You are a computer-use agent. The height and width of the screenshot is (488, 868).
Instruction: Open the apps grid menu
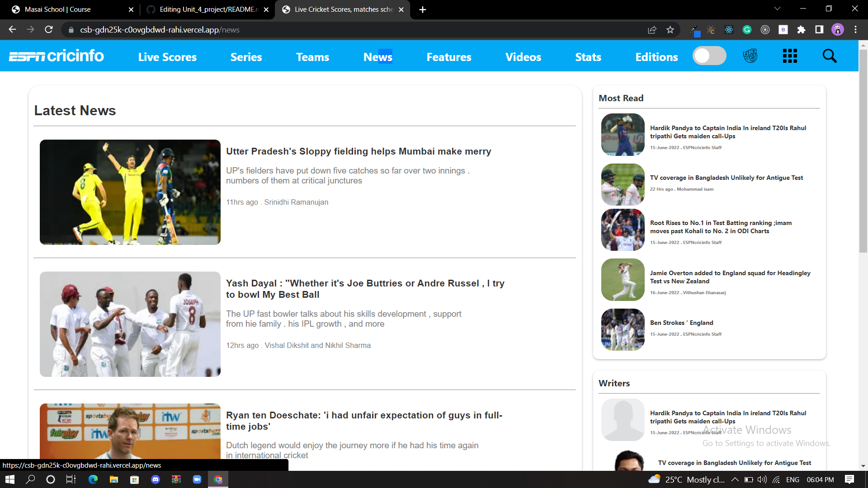(x=789, y=56)
